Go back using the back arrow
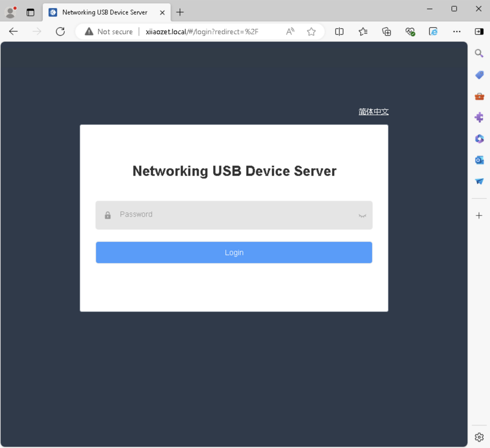The height and width of the screenshot is (448, 490). pyautogui.click(x=13, y=32)
